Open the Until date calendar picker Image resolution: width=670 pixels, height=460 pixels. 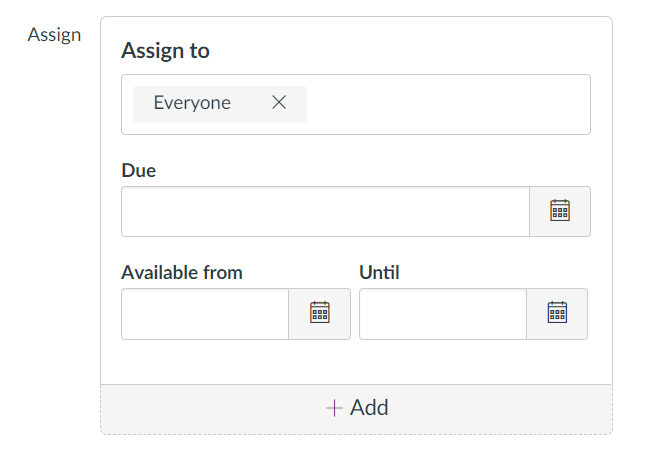tap(557, 314)
